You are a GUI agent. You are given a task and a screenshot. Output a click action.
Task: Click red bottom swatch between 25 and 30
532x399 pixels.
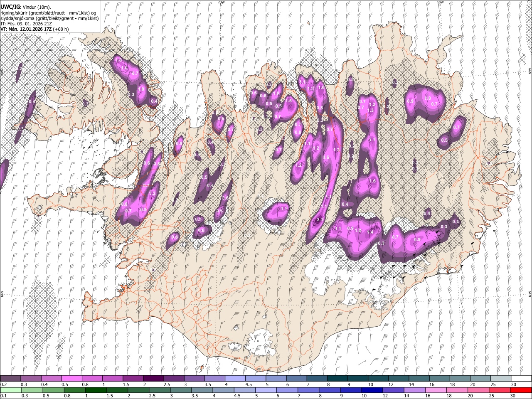(x=500, y=390)
